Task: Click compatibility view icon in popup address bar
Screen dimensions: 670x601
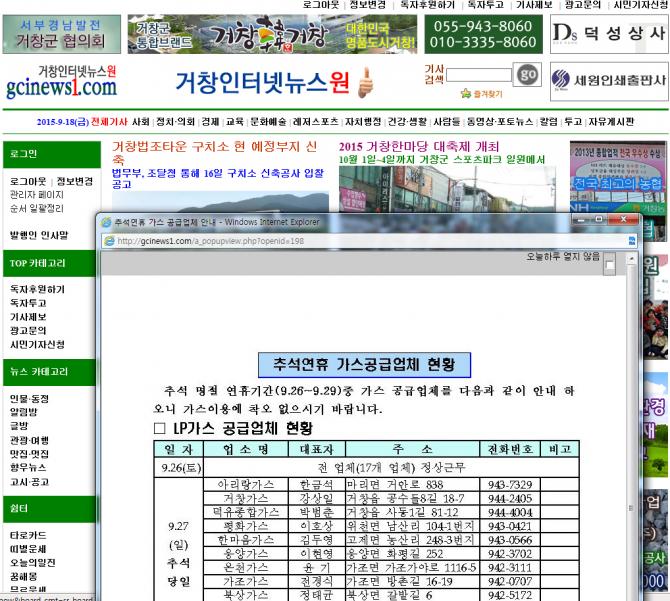Action: (632, 241)
